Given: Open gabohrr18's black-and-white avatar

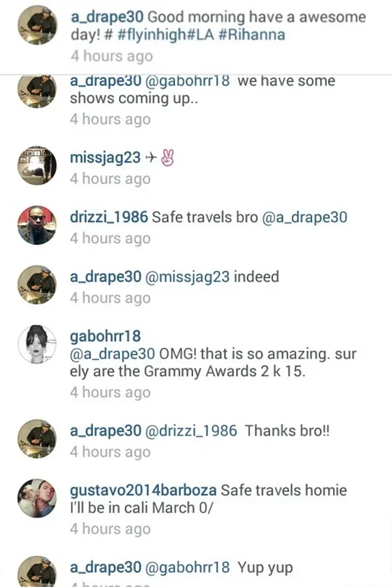Looking at the screenshot, I should click(x=37, y=344).
